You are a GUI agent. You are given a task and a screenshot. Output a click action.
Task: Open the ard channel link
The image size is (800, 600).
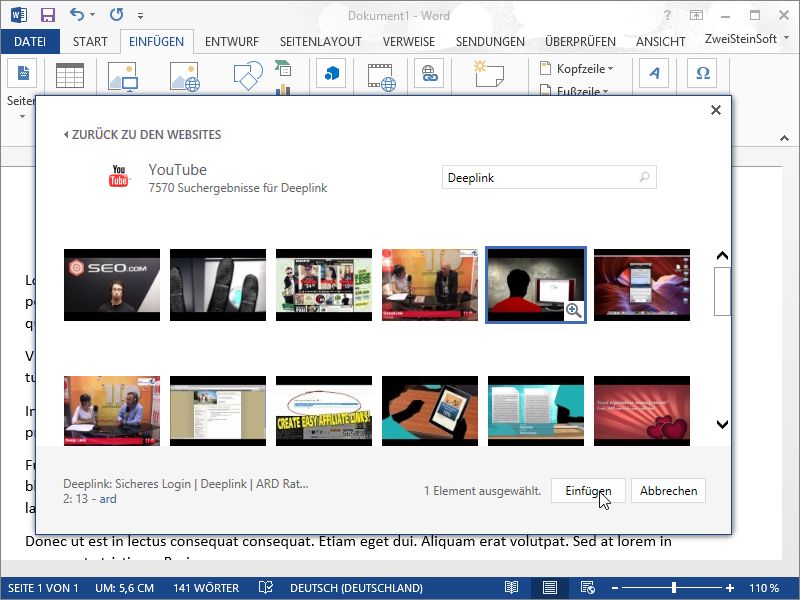click(x=108, y=498)
